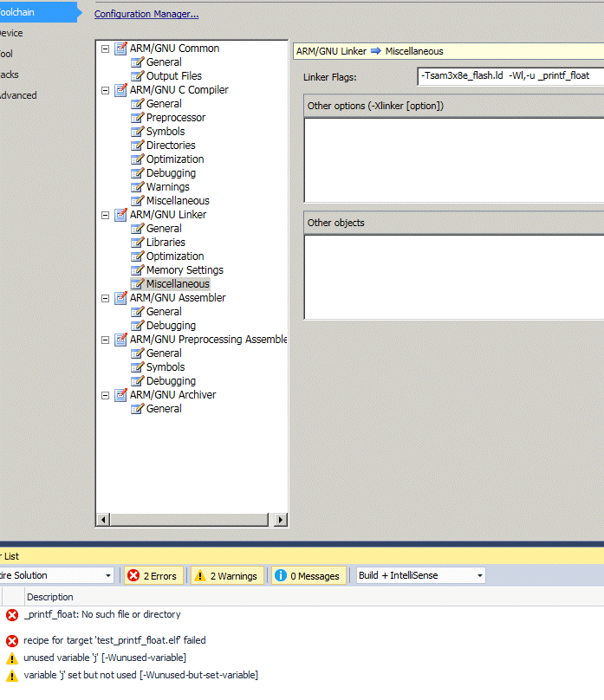The image size is (604, 700).
Task: Click the red error icon beside _printf_float message
Action: 12,615
